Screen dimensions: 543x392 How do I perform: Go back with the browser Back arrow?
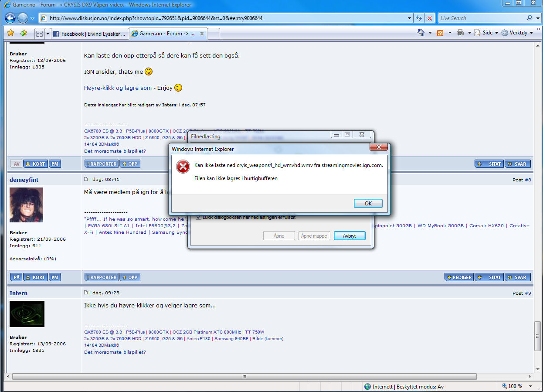pyautogui.click(x=10, y=18)
